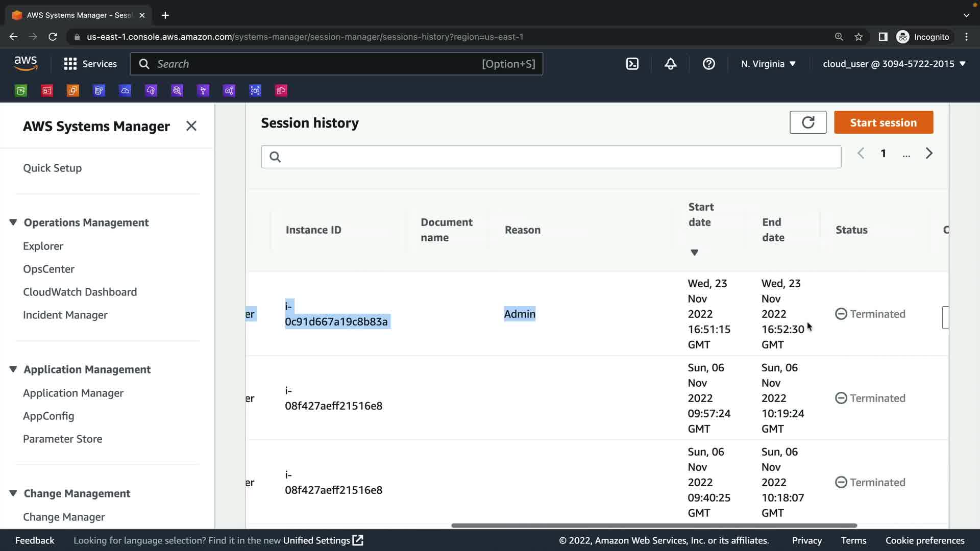Open Parameter Store in sidebar

tap(62, 439)
